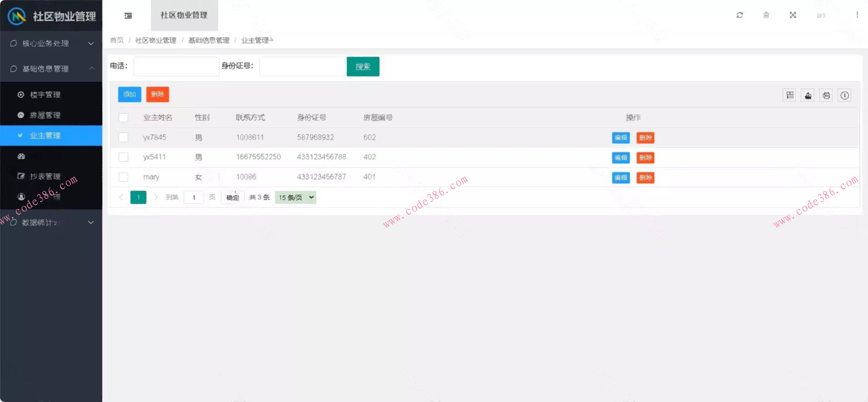Expand the 核心业务处理 sidebar group

pos(51,44)
